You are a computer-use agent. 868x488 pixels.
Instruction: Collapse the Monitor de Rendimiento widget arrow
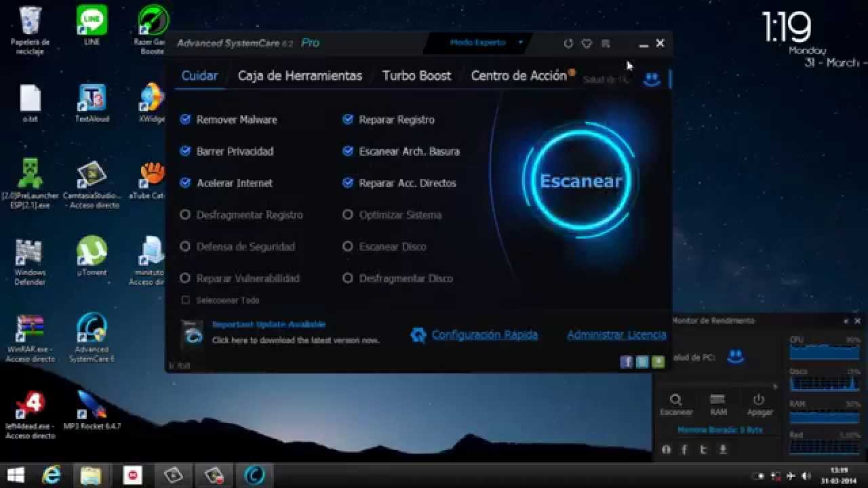point(846,321)
